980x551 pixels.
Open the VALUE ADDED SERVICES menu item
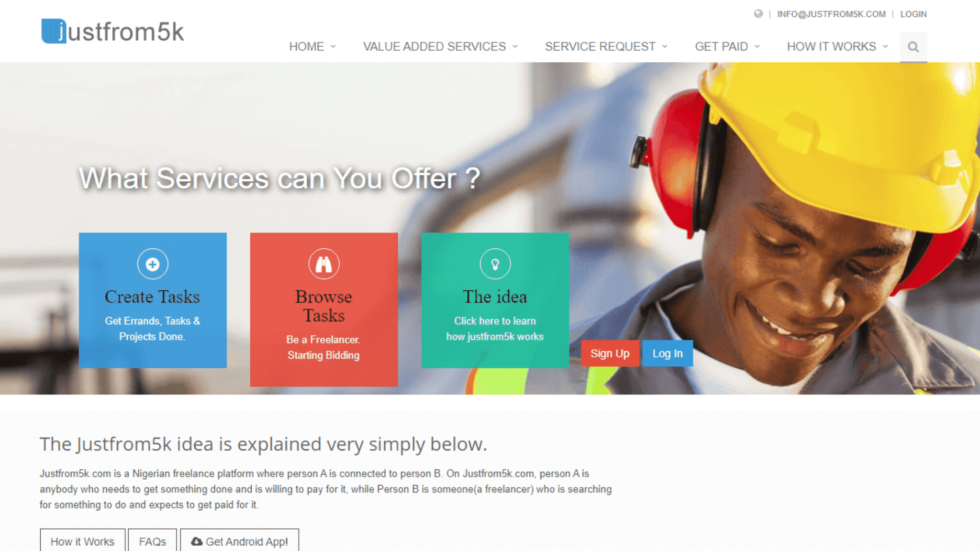pyautogui.click(x=434, y=46)
